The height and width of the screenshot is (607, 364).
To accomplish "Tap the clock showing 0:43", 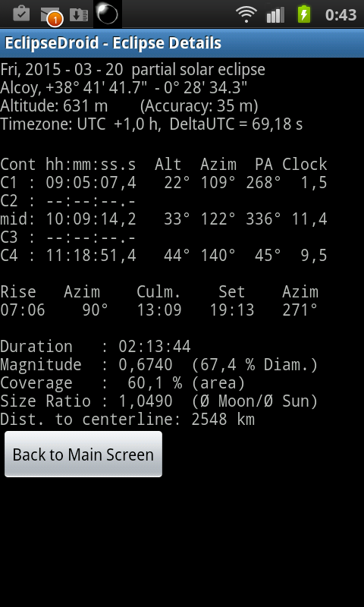I will 340,15.
